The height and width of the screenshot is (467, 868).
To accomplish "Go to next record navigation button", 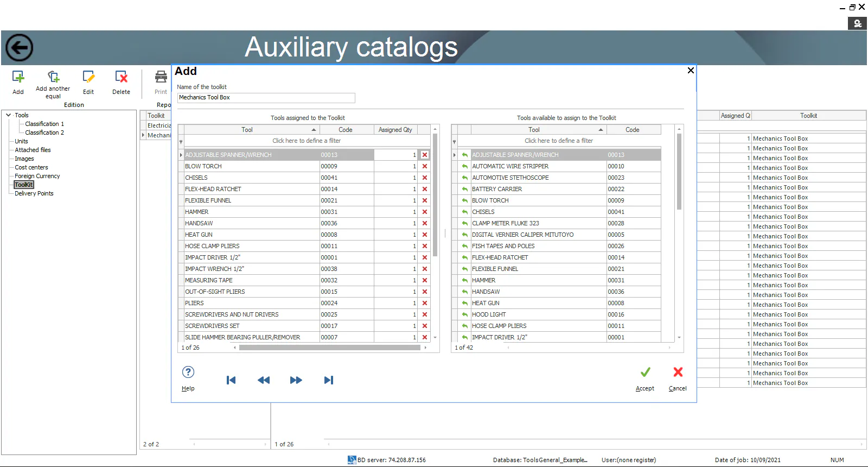I will pos(296,380).
